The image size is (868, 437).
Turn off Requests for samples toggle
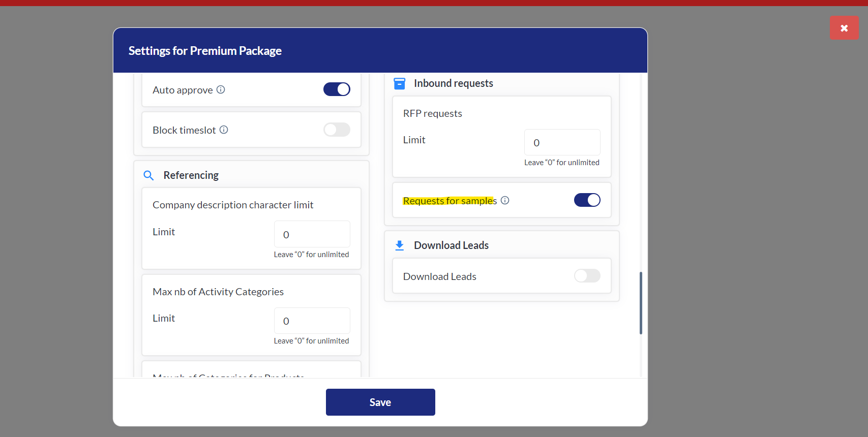[587, 200]
